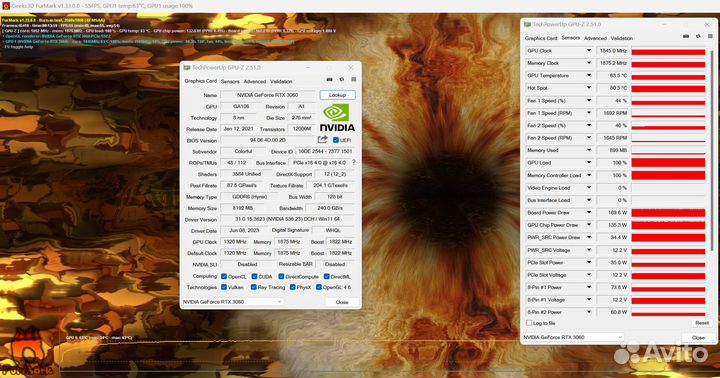Image resolution: width=720 pixels, height=378 pixels.
Task: Open GPU Load sensor dropdown arrow
Action: coord(589,163)
